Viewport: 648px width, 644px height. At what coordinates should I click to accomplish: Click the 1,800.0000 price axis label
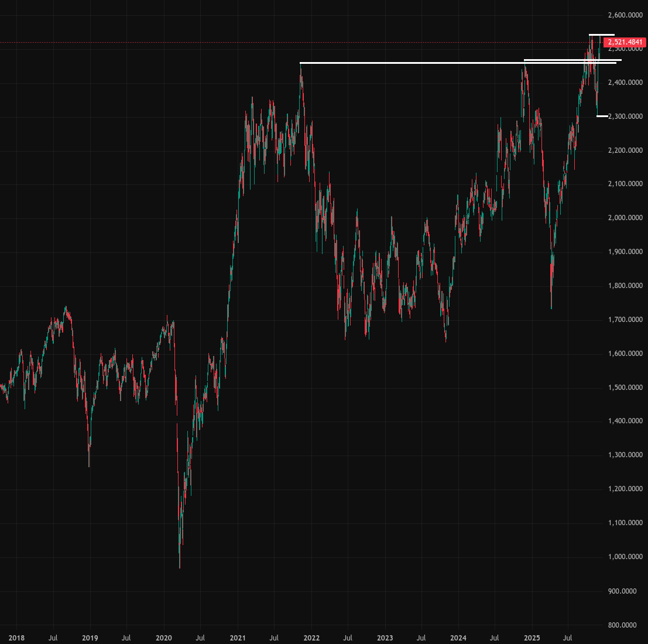(625, 285)
